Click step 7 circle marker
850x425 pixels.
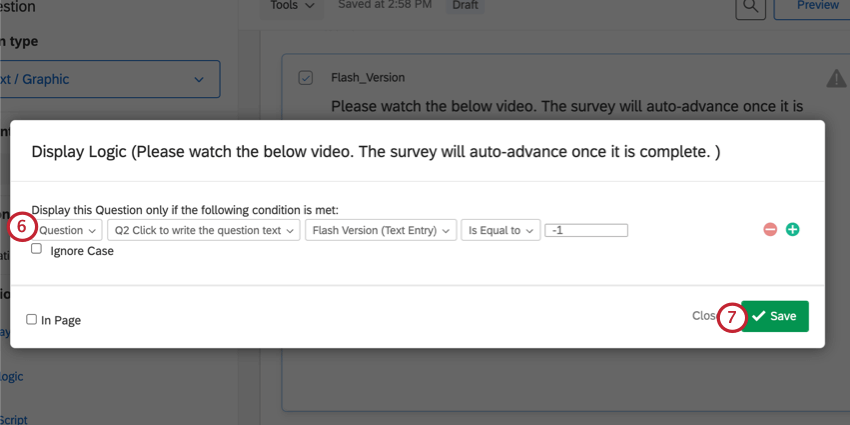731,317
